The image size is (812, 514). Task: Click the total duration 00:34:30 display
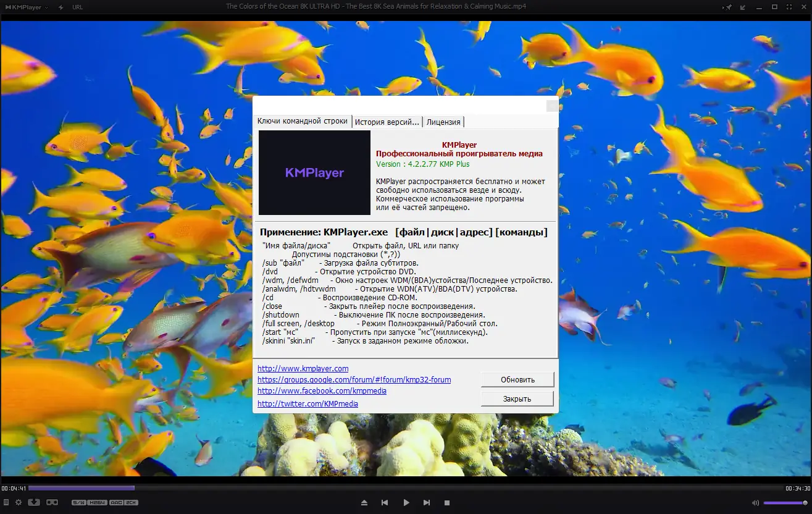pos(798,488)
